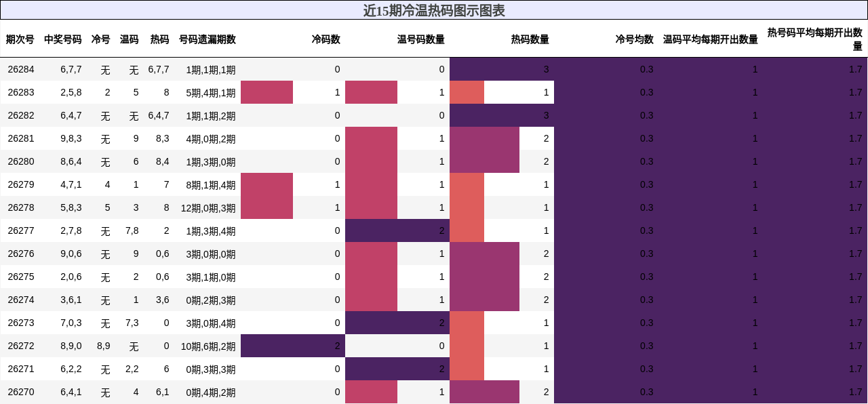
Task: Select issue number 26270
Action: (20, 392)
